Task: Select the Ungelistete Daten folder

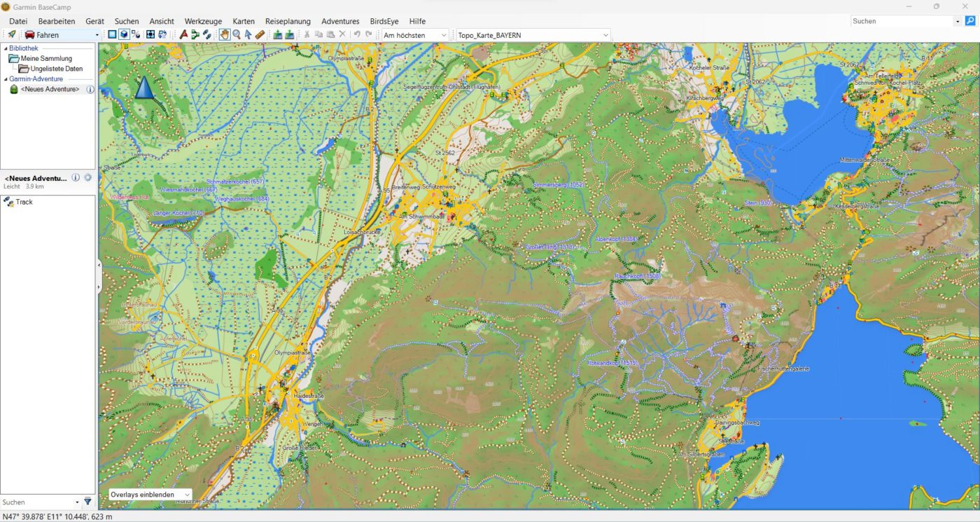Action: click(x=56, y=69)
